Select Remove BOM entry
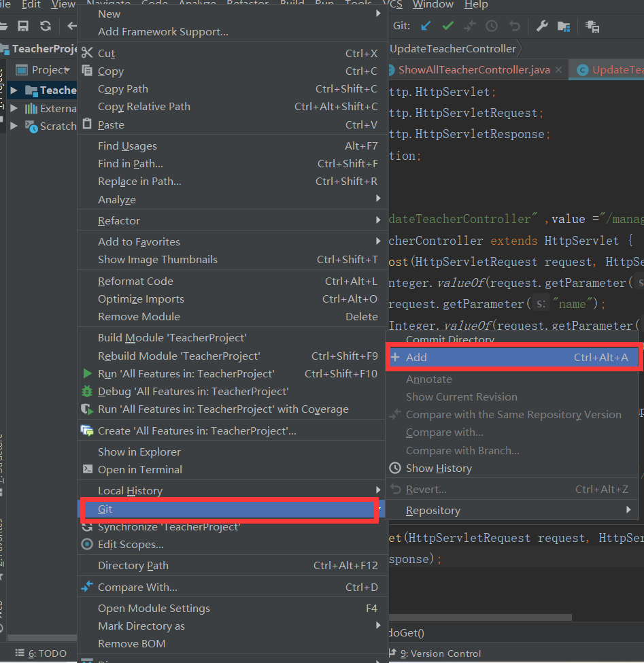This screenshot has width=644, height=663. tap(233, 643)
